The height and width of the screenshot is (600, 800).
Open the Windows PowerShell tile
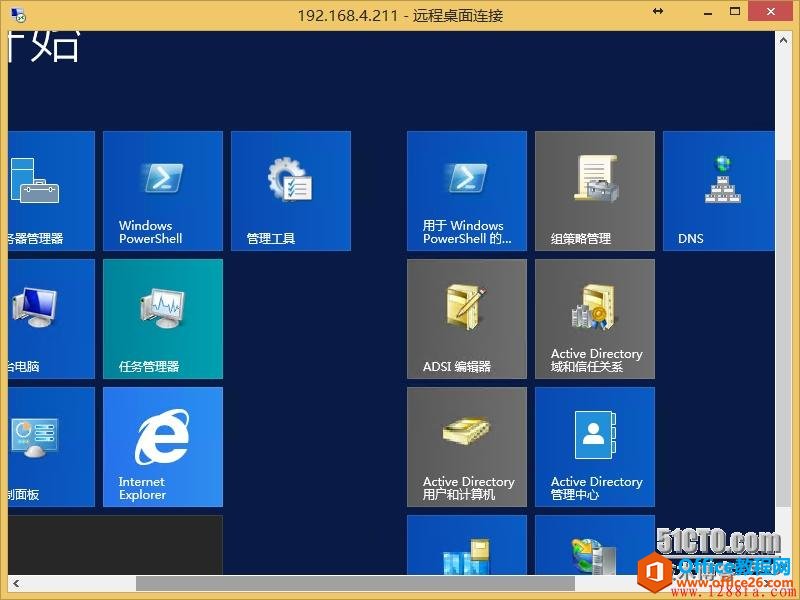pos(162,190)
